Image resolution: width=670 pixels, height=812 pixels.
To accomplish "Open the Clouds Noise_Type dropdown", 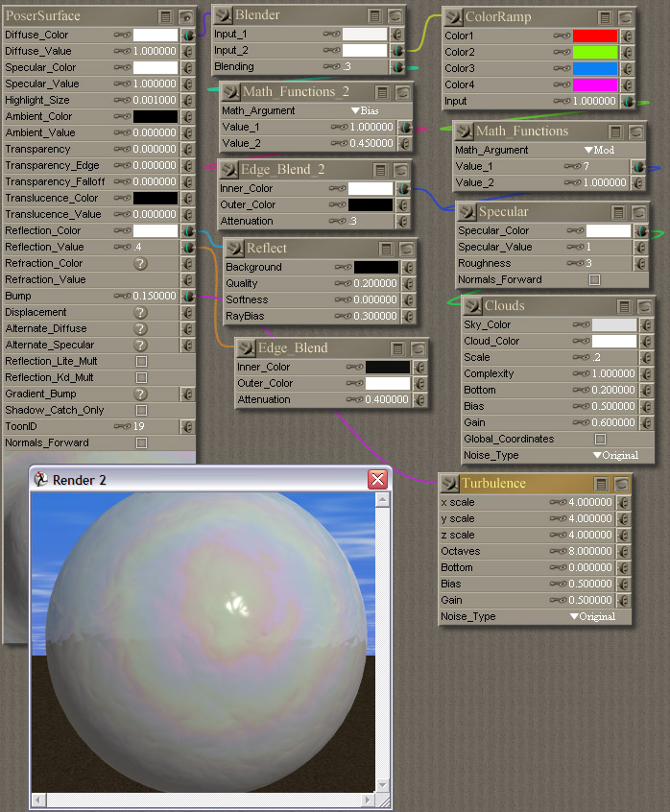I will point(615,455).
